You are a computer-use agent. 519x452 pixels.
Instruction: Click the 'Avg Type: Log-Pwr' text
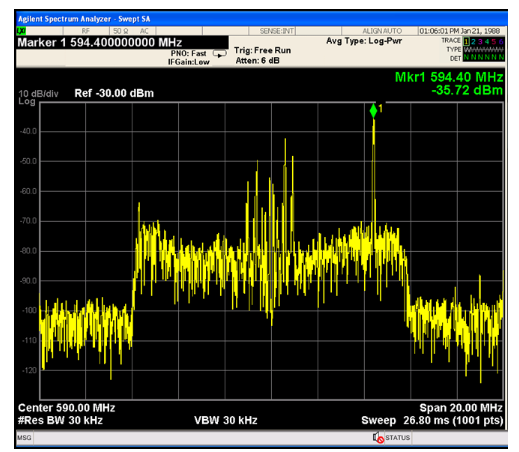pyautogui.click(x=364, y=41)
